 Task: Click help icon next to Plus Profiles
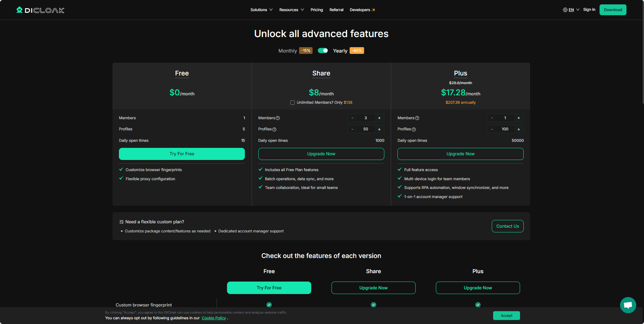[x=414, y=129]
